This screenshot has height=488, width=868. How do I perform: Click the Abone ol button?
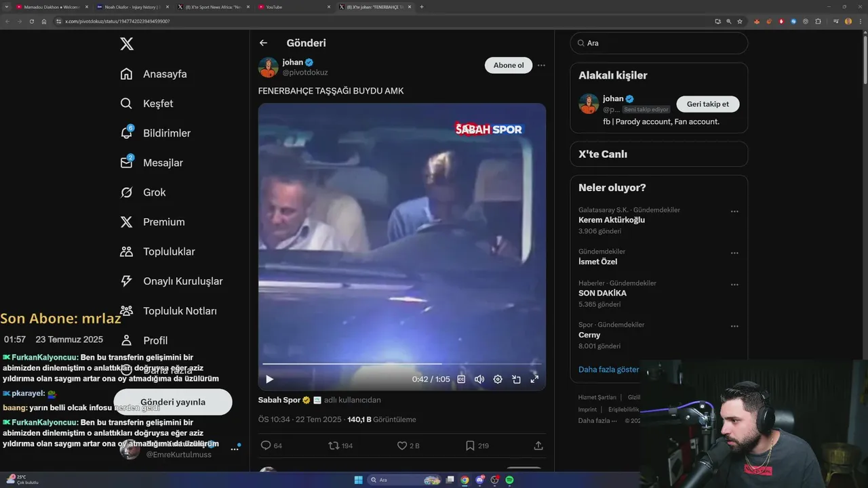point(509,65)
